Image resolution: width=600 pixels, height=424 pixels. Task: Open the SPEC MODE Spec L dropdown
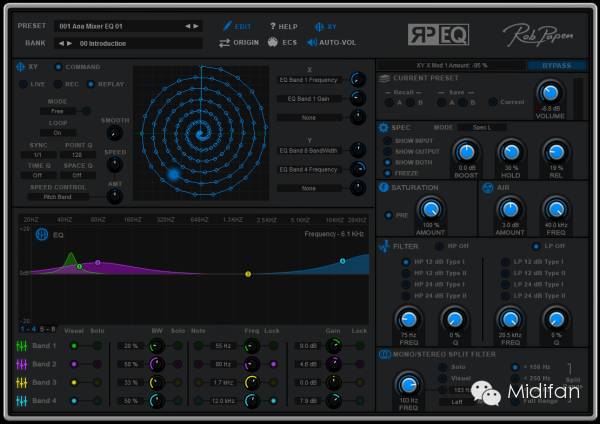pos(482,127)
